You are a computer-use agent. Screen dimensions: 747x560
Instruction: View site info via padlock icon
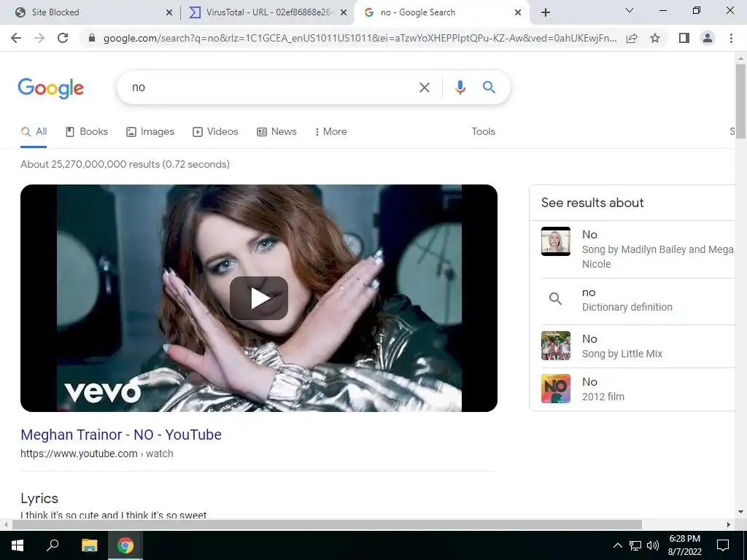point(92,38)
